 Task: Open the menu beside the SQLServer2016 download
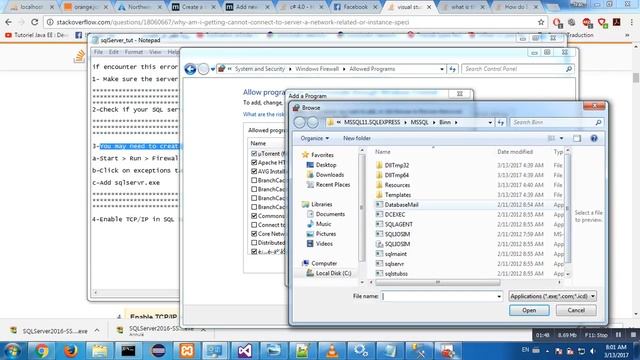97,331
